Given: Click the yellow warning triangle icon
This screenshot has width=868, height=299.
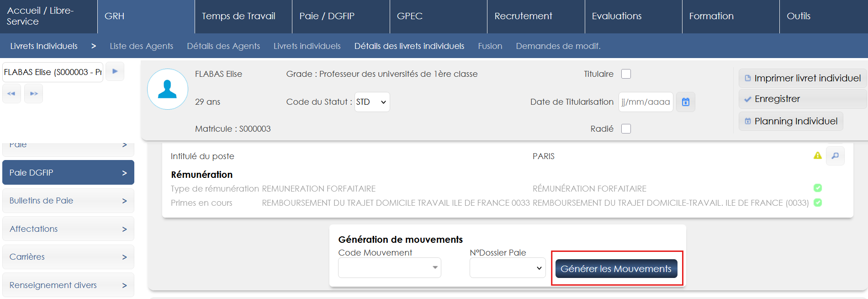Looking at the screenshot, I should (817, 156).
